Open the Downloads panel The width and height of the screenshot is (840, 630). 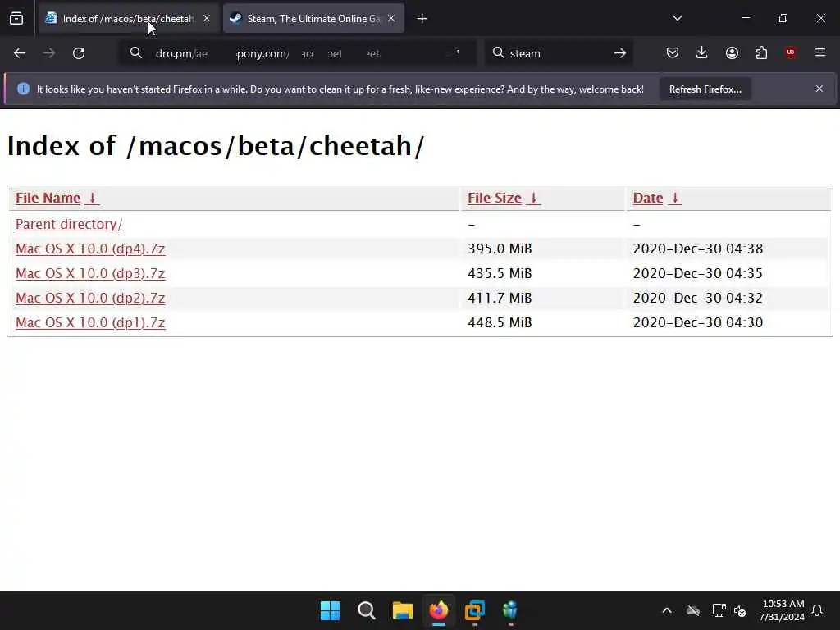coord(702,52)
